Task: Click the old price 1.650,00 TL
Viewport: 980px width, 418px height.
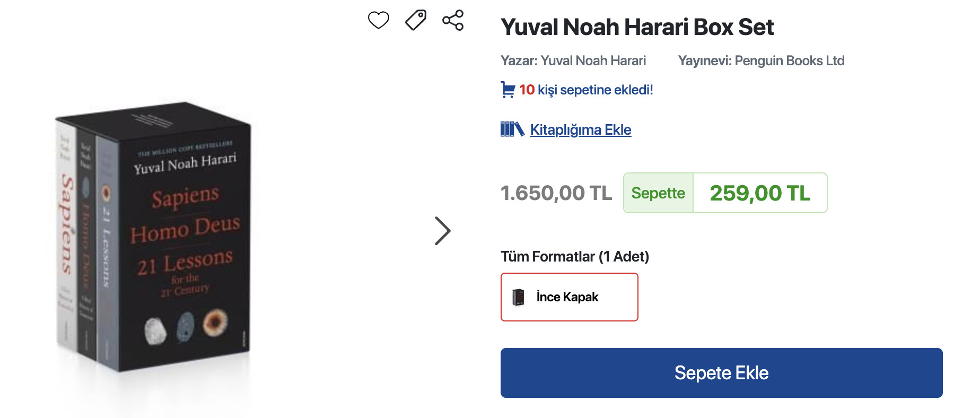Action: click(x=556, y=193)
